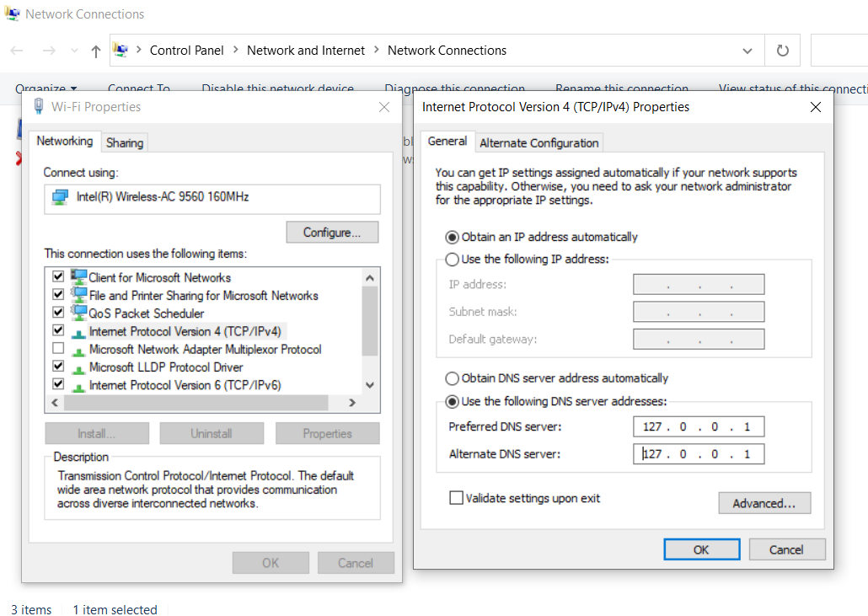The width and height of the screenshot is (868, 616).
Task: Click the address bar network folder icon
Action: [x=121, y=51]
